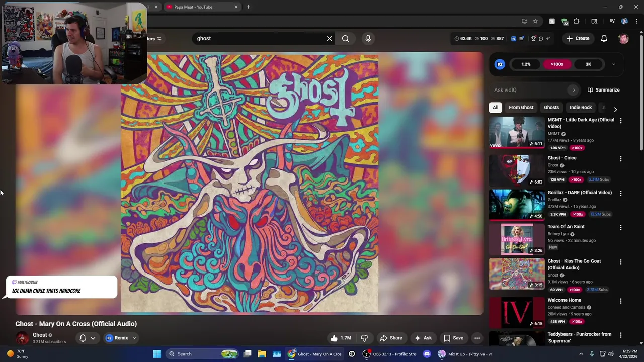Select the Indie Rock filter chip
The height and width of the screenshot is (362, 644).
(x=581, y=107)
